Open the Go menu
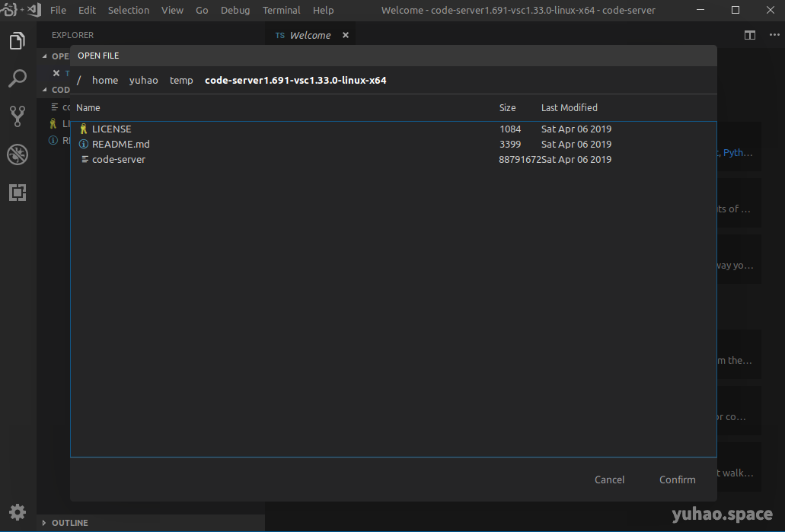Image resolution: width=785 pixels, height=532 pixels. click(x=202, y=10)
